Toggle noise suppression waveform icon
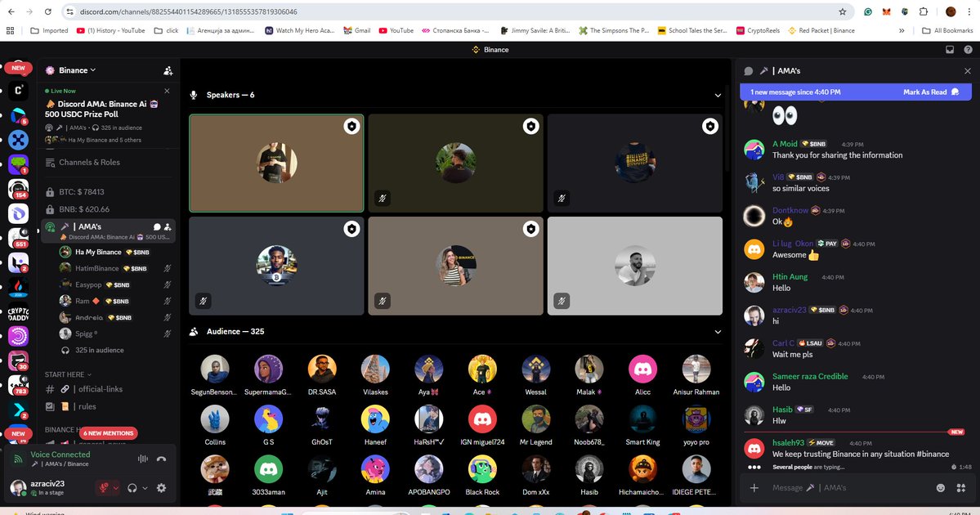Viewport: 980px width, 515px height. click(x=142, y=459)
